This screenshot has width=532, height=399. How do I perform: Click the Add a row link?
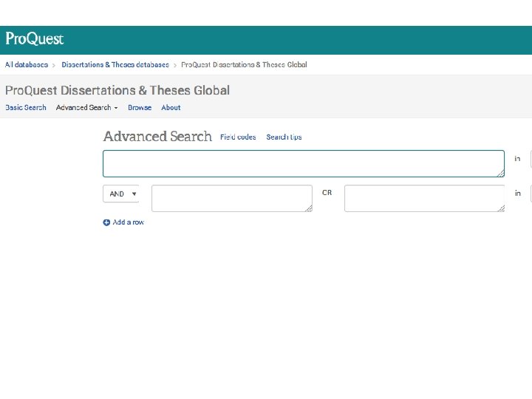click(x=129, y=222)
